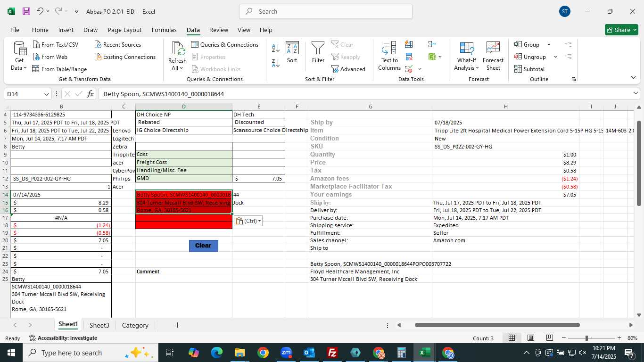Click the Data Validation icon
644x362 pixels.
point(409,69)
